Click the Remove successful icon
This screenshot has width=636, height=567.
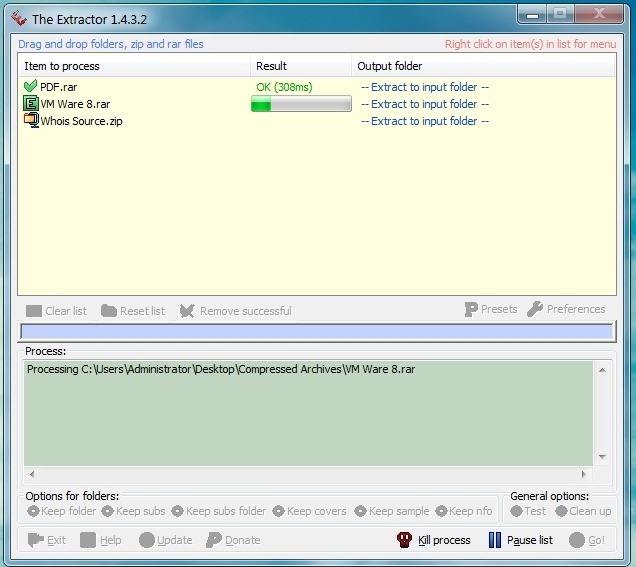pos(187,311)
